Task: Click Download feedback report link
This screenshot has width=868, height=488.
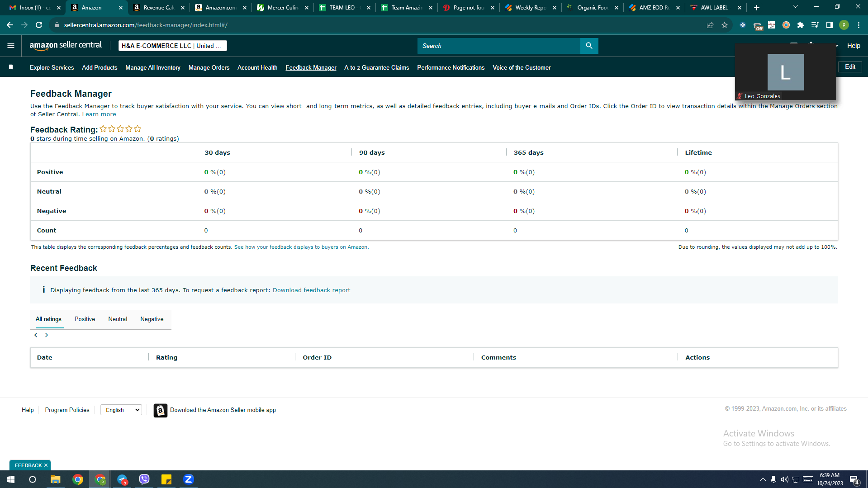Action: pyautogui.click(x=311, y=290)
